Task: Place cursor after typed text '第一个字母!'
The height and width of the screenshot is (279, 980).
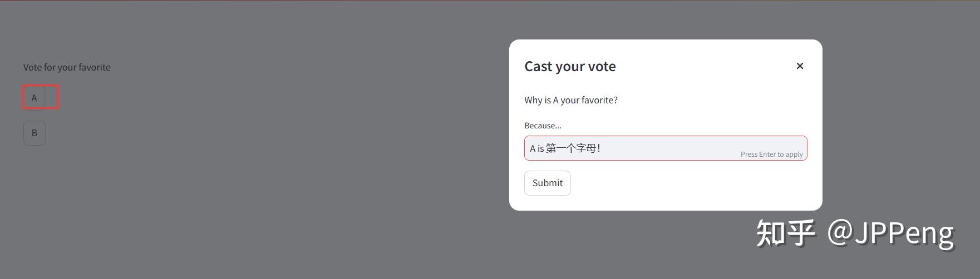Action: coord(602,148)
